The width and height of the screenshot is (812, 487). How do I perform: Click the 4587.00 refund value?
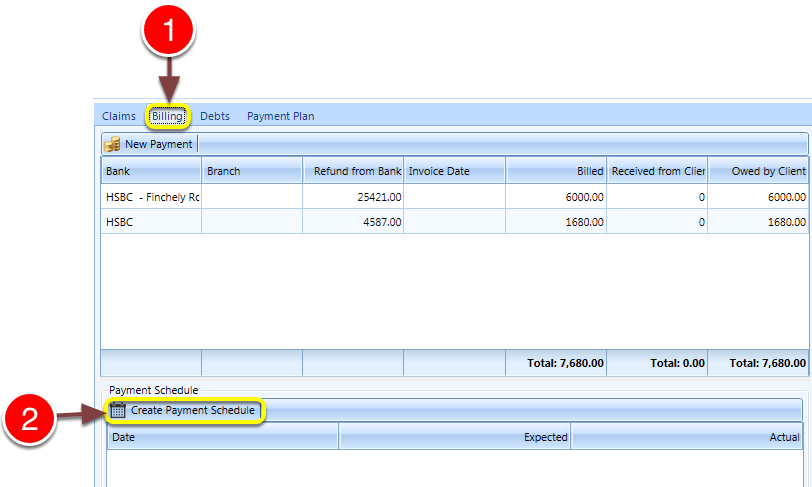pyautogui.click(x=382, y=222)
